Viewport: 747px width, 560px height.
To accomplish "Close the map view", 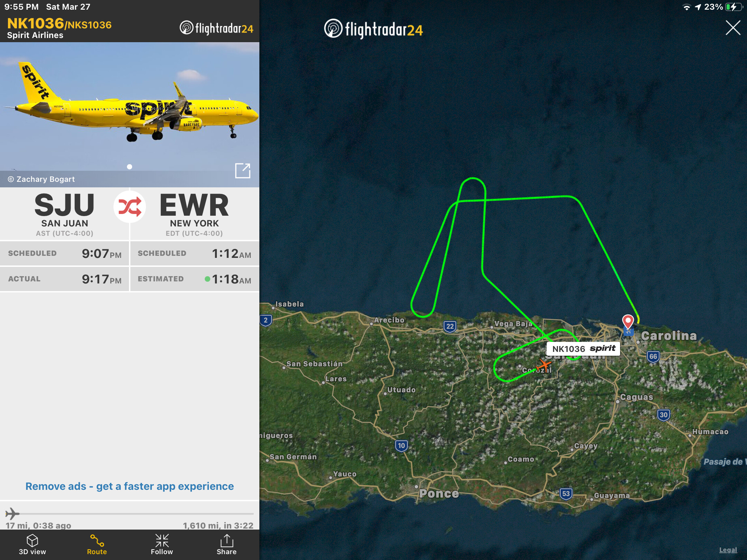I will tap(733, 28).
